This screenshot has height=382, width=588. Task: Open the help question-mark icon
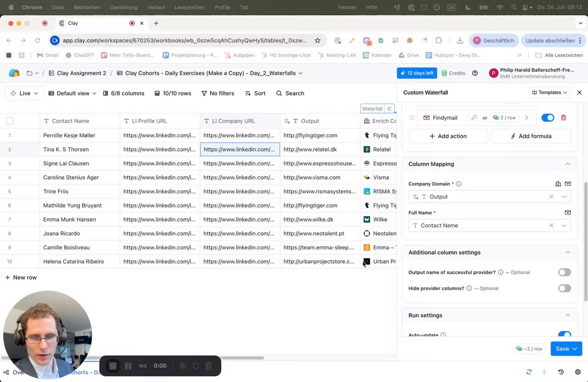(x=475, y=73)
